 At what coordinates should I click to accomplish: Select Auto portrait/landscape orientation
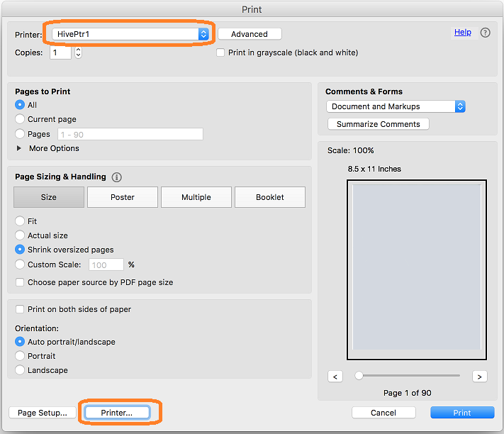click(x=20, y=341)
